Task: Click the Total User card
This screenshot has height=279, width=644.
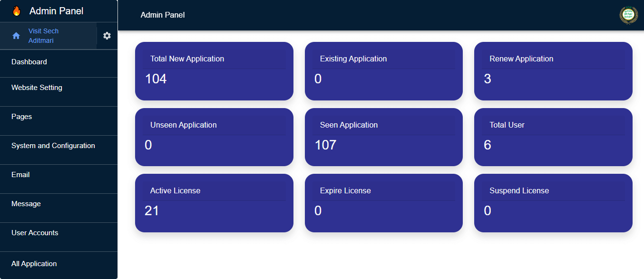Action: tap(553, 137)
